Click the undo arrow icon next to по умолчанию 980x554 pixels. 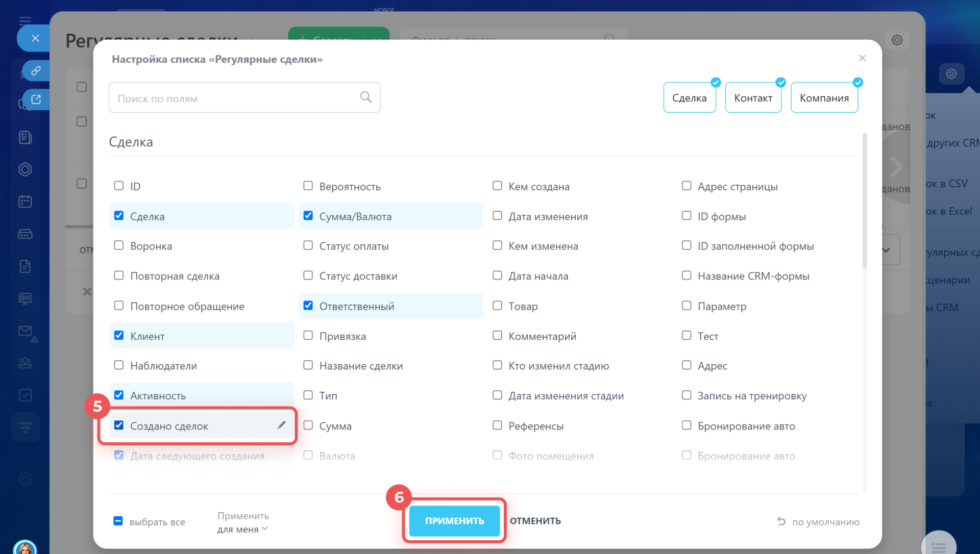(781, 521)
